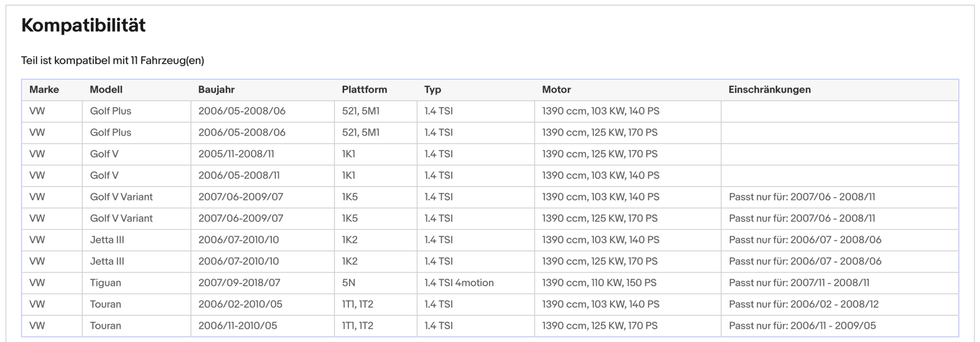Click the Einschränkungen column header
980x342 pixels.
(x=769, y=90)
